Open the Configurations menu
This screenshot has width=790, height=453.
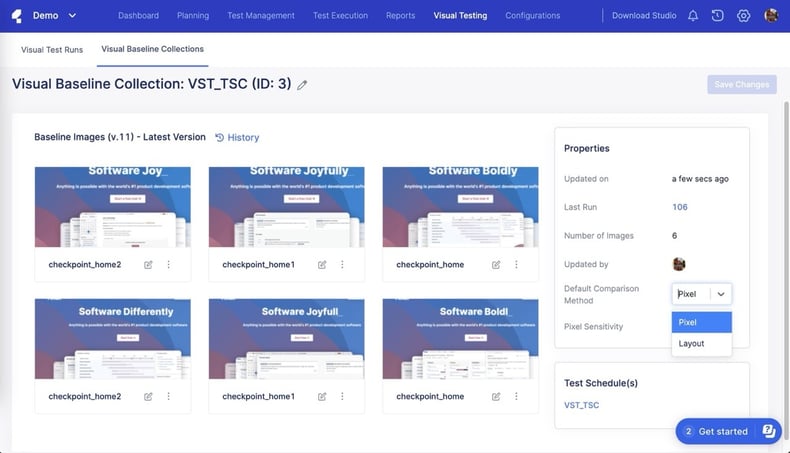(x=533, y=16)
